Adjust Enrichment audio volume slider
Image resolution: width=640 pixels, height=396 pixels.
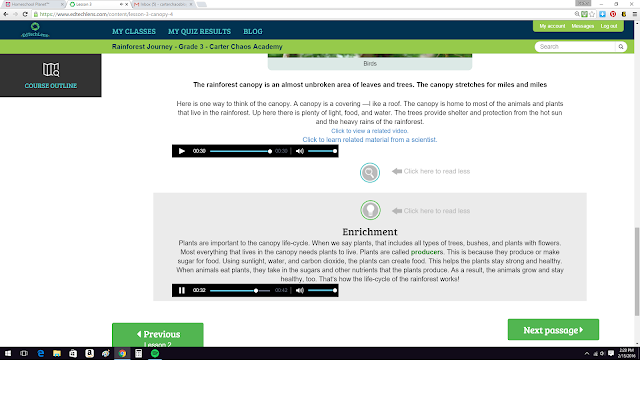pyautogui.click(x=322, y=290)
